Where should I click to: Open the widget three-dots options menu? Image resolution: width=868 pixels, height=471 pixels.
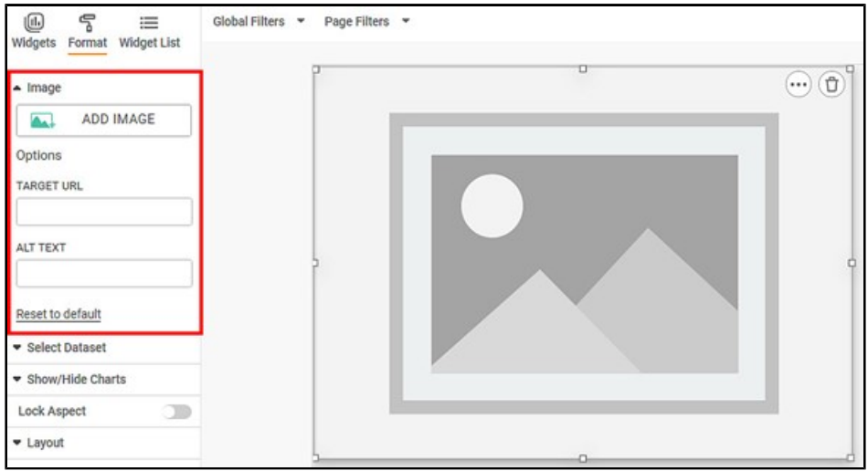click(x=799, y=85)
